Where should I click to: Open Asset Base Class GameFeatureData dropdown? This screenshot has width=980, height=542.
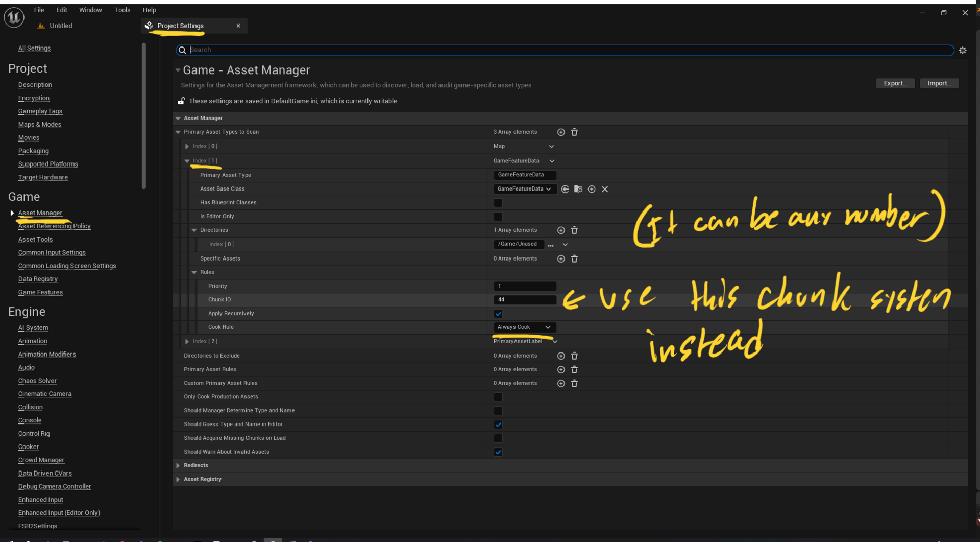click(524, 189)
